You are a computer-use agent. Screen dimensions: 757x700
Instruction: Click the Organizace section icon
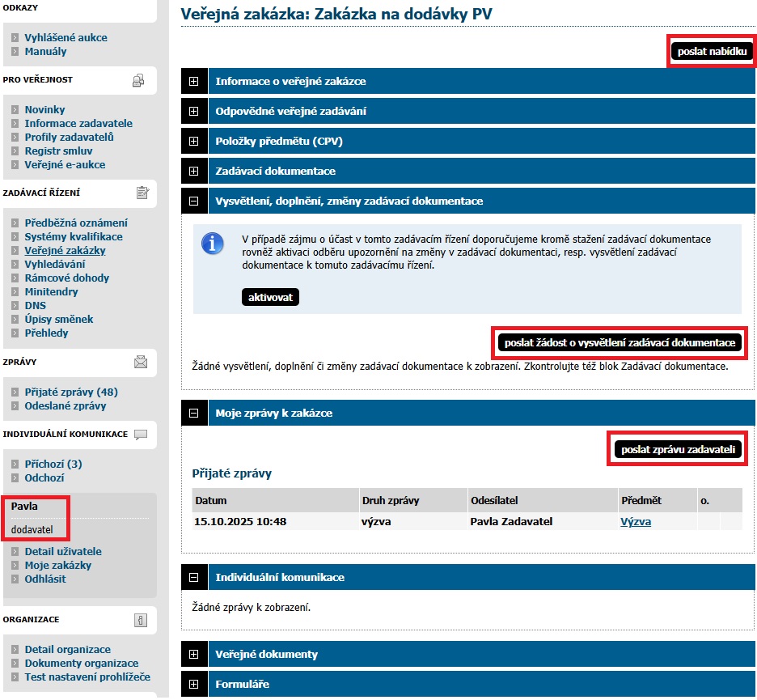click(140, 620)
